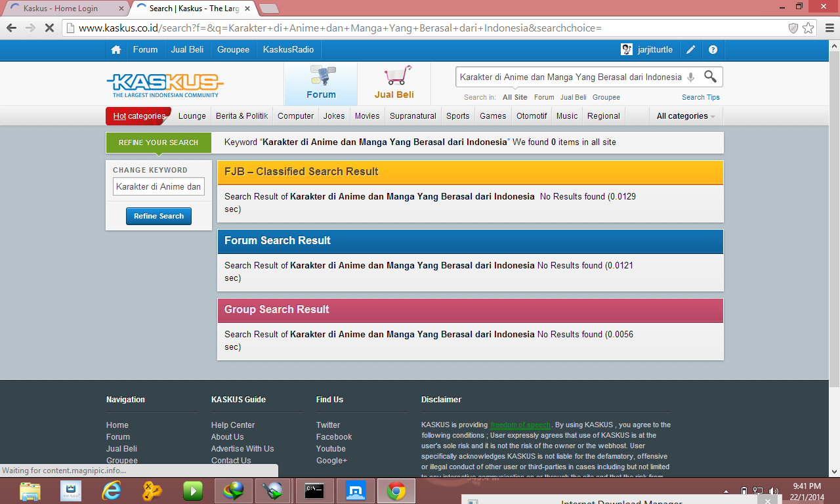The height and width of the screenshot is (504, 840).
Task: Select the Forum tab with microphone icon
Action: tap(321, 84)
